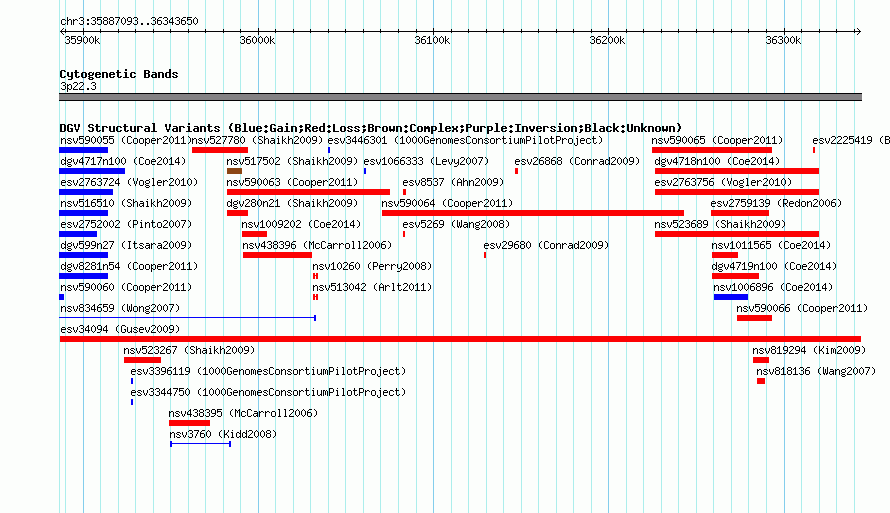Click the blue nsv3760 interval line
Viewport: 890px width, 513px height.
200,444
